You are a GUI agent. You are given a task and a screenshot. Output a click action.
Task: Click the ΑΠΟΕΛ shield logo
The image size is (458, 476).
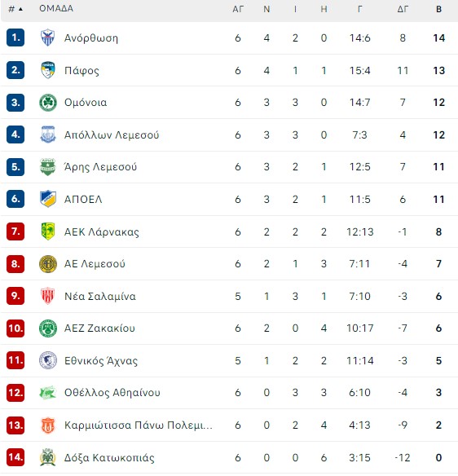click(47, 199)
